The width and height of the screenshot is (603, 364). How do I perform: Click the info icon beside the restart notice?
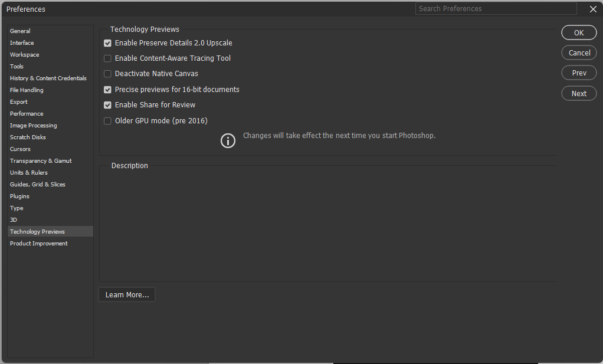tap(228, 140)
